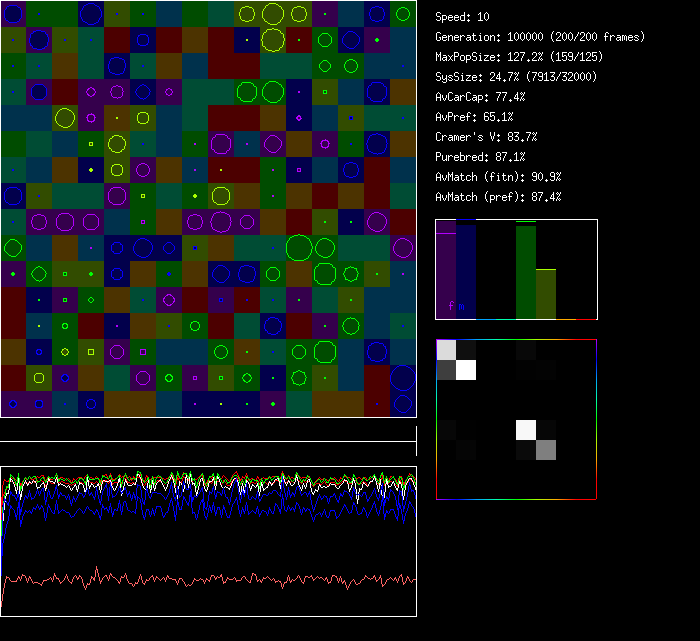Viewport: 700px width, 641px height.
Task: Click the blue 'm' label in histogram
Action: (x=461, y=306)
